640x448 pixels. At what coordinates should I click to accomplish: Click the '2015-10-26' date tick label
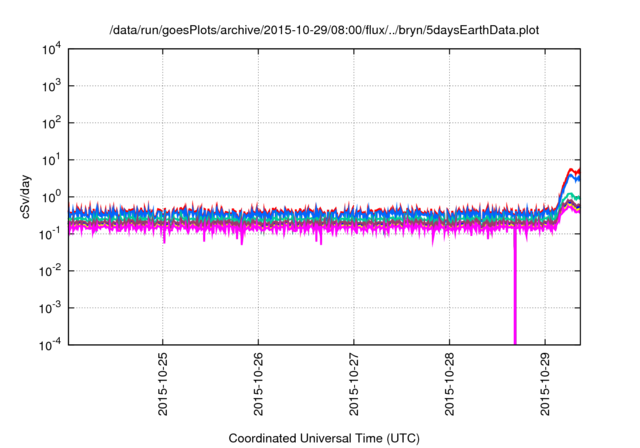pyautogui.click(x=258, y=384)
